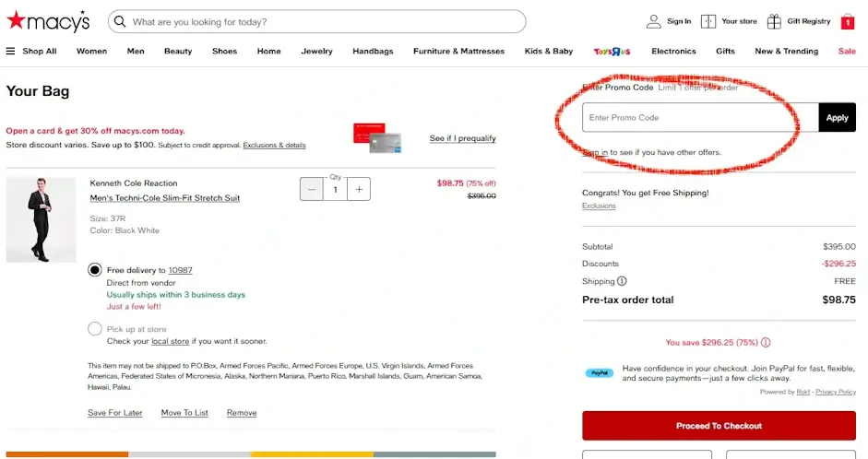Open New & Trending menu
This screenshot has height=459, width=868.
787,51
